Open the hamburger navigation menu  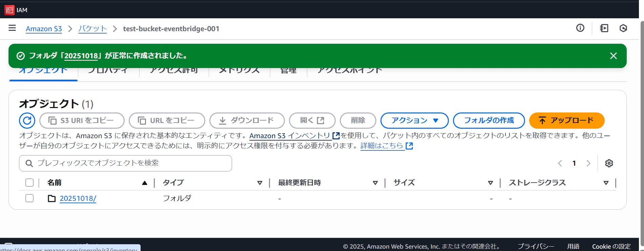12,28
